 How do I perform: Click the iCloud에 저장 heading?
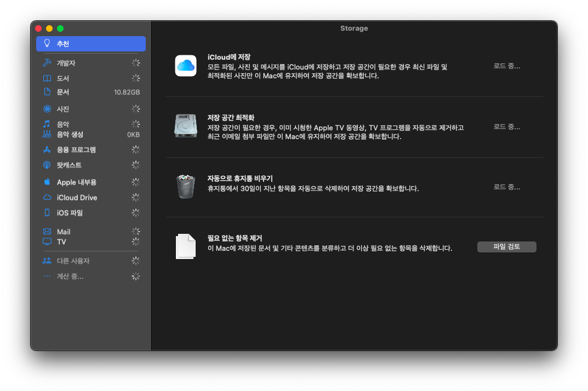click(x=229, y=57)
